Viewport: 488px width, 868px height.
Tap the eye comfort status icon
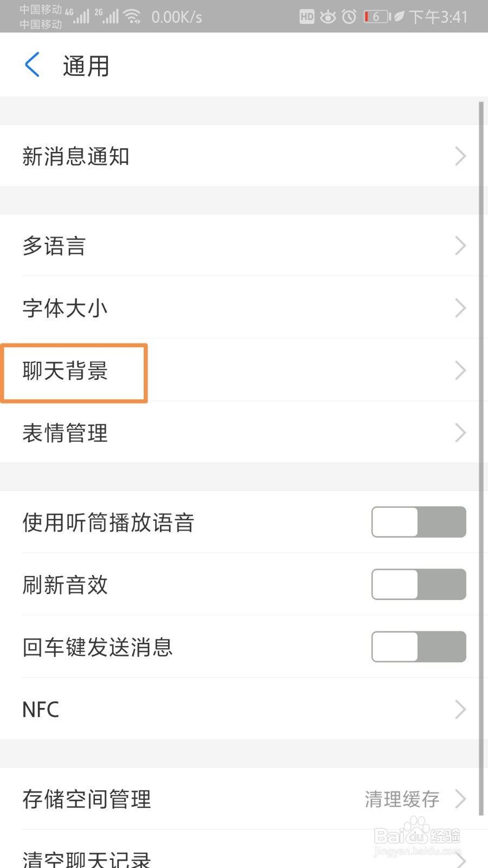point(328,17)
